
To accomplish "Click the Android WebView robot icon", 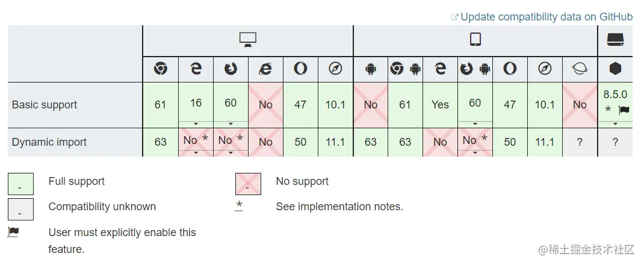I will [370, 69].
